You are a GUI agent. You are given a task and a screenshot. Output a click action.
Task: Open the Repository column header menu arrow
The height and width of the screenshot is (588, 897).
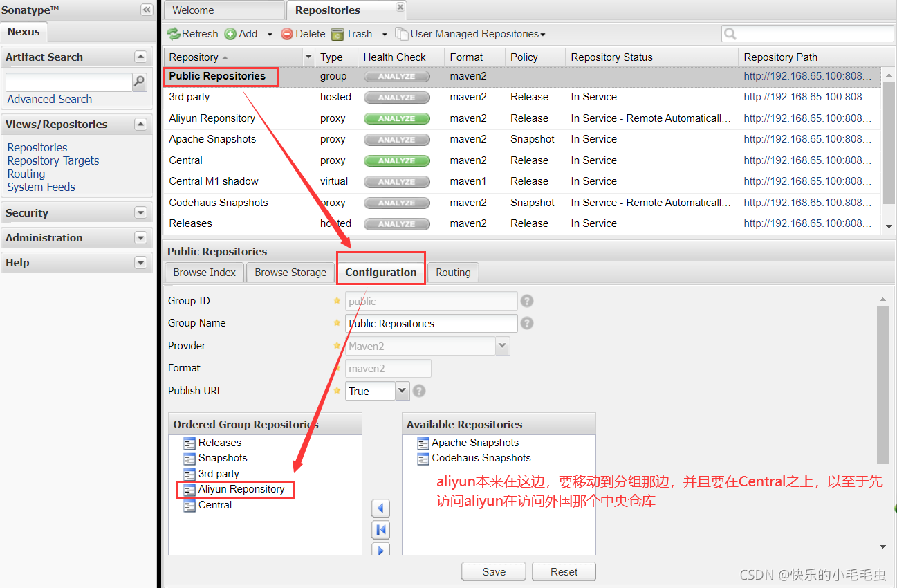click(308, 57)
